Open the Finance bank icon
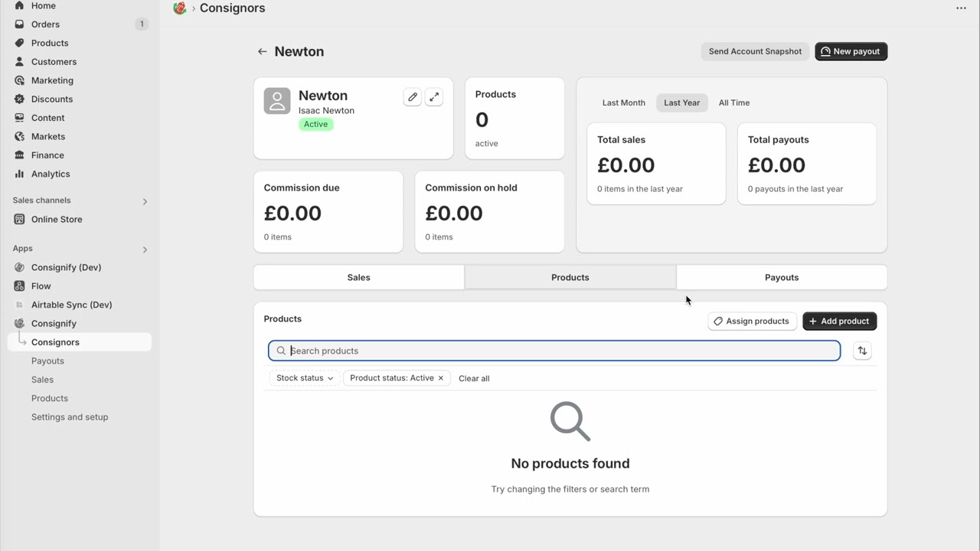 point(19,155)
